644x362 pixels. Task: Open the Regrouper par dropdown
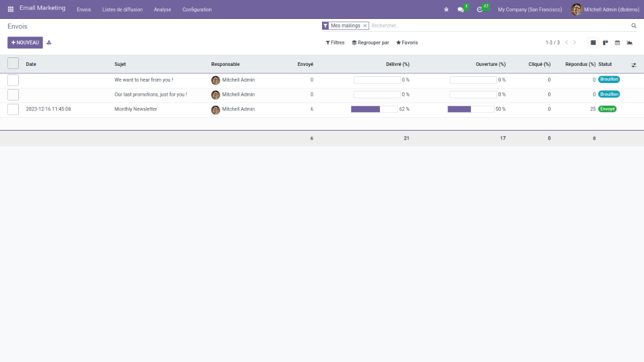370,43
